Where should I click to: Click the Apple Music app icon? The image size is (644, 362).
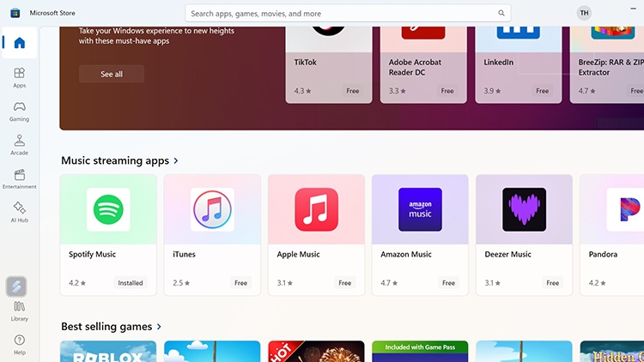point(316,209)
